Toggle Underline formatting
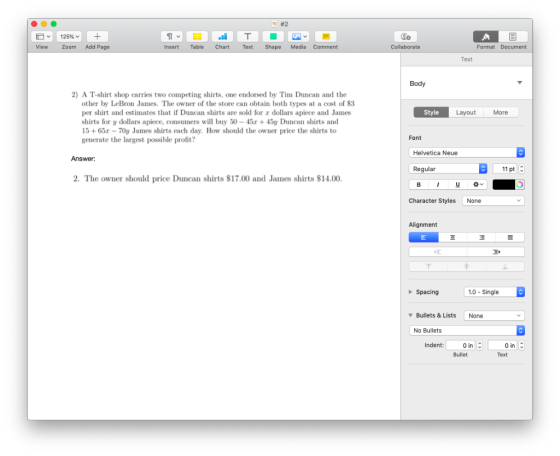Viewport: 560px width, 456px height. [x=458, y=185]
